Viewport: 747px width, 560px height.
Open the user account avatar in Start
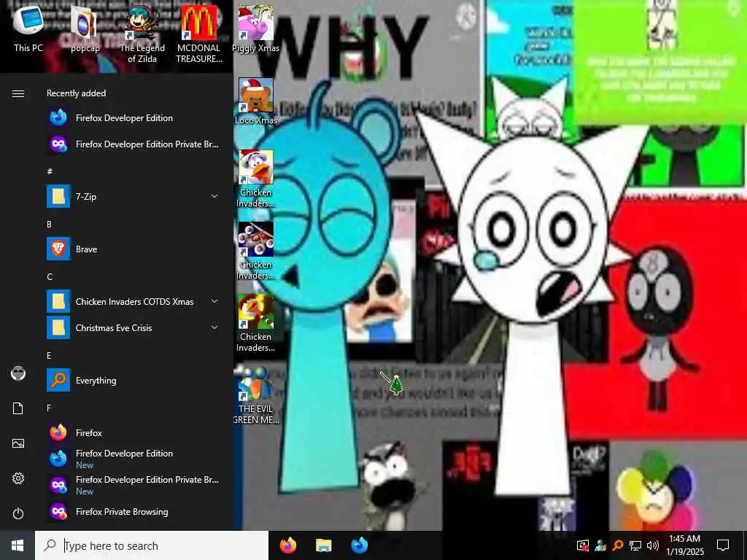18,373
